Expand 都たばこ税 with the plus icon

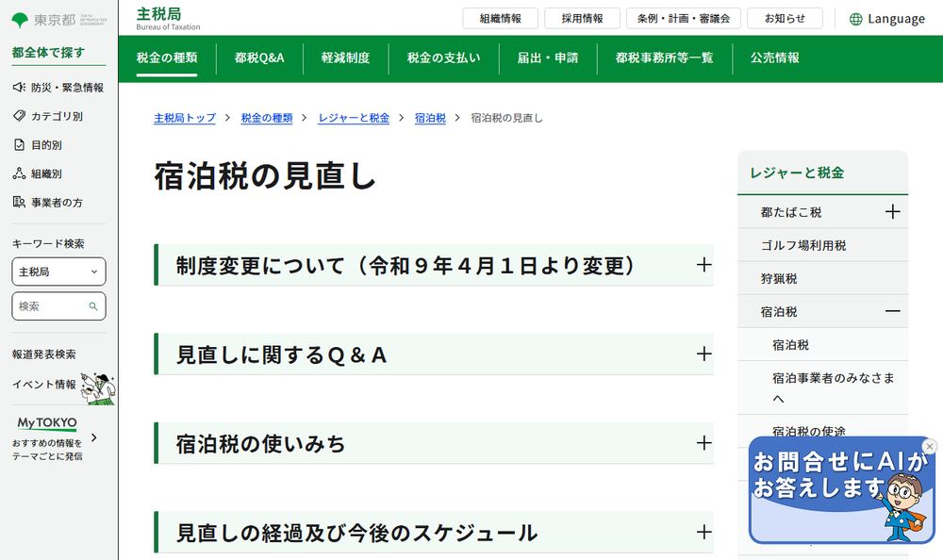click(x=892, y=212)
